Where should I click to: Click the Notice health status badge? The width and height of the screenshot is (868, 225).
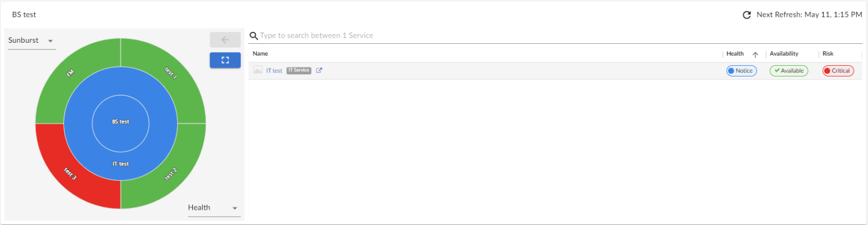(741, 71)
